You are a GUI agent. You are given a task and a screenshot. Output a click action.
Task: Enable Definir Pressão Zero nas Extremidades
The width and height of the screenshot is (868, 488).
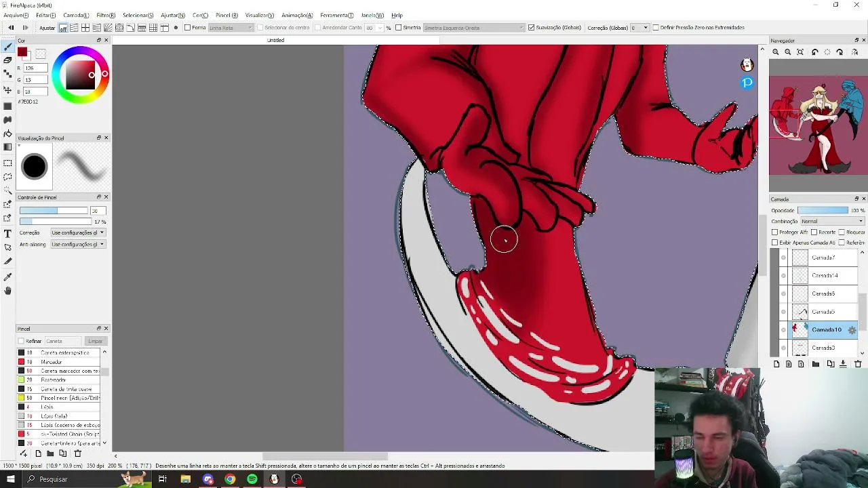(655, 28)
